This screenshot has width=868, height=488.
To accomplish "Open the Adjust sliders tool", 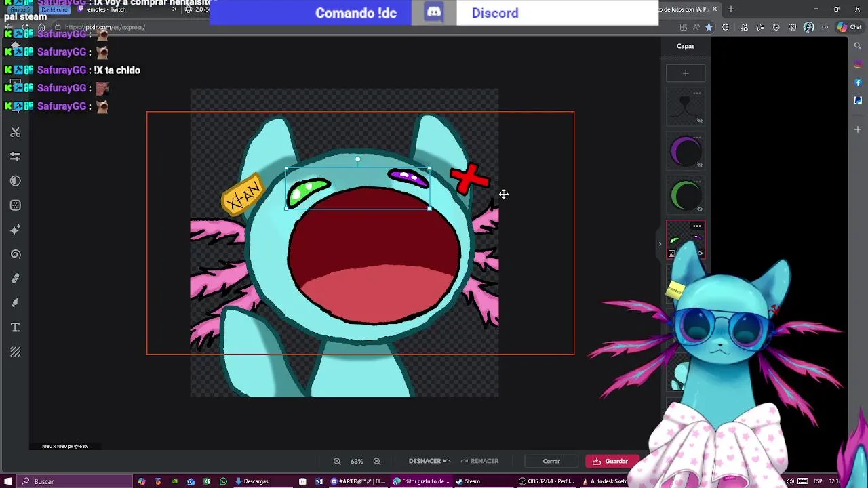I will click(16, 157).
